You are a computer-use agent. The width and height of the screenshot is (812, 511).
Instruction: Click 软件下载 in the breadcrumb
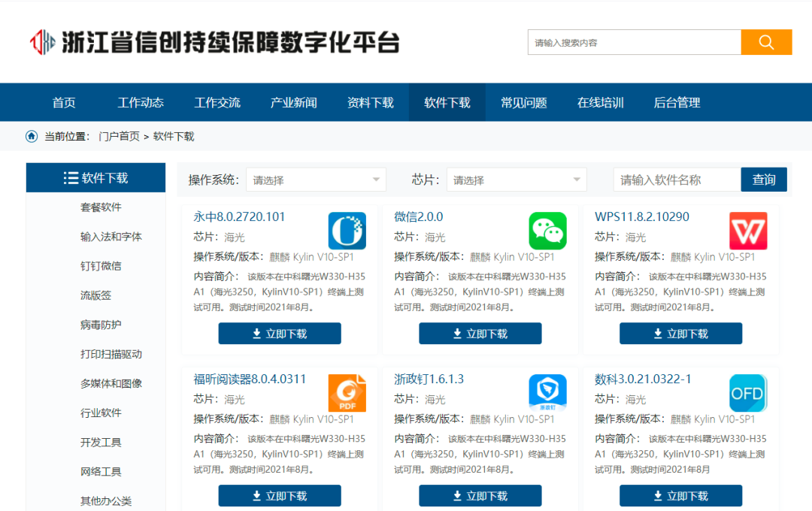coord(174,136)
